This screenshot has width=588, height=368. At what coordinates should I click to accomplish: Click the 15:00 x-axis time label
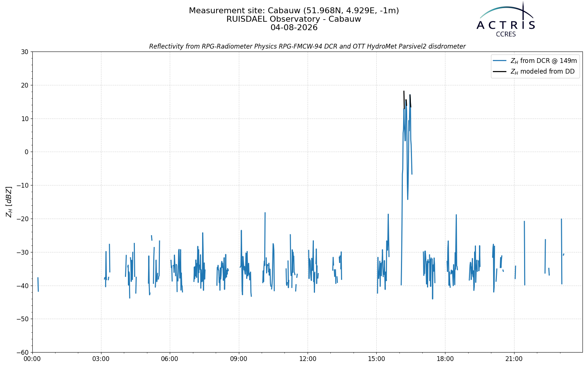click(376, 359)
